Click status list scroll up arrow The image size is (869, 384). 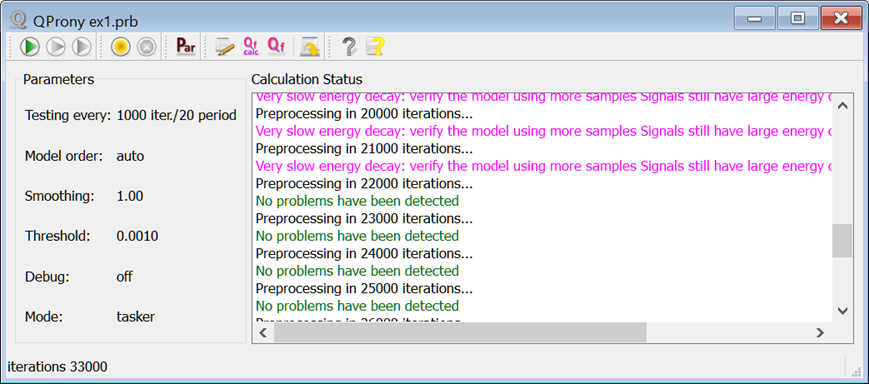click(842, 106)
